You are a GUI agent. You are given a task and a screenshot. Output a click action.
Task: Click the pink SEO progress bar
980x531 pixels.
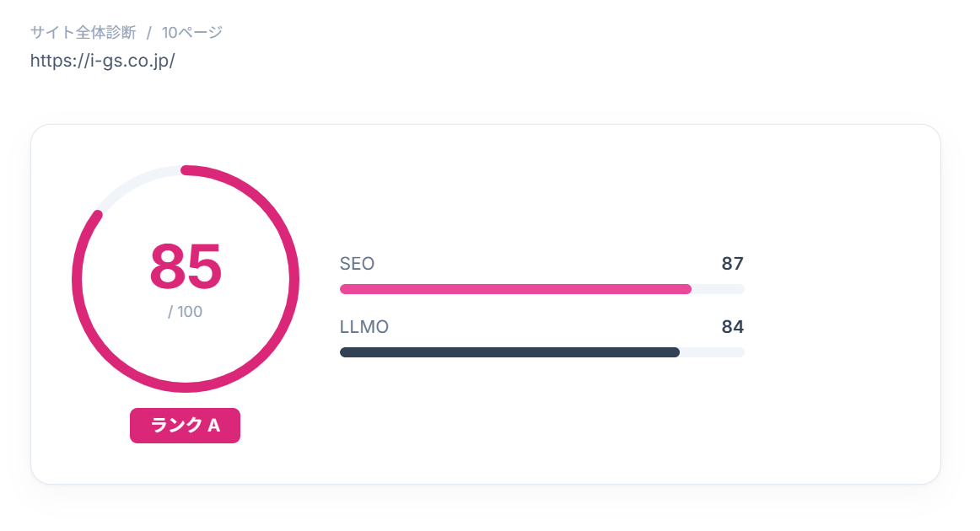click(514, 289)
